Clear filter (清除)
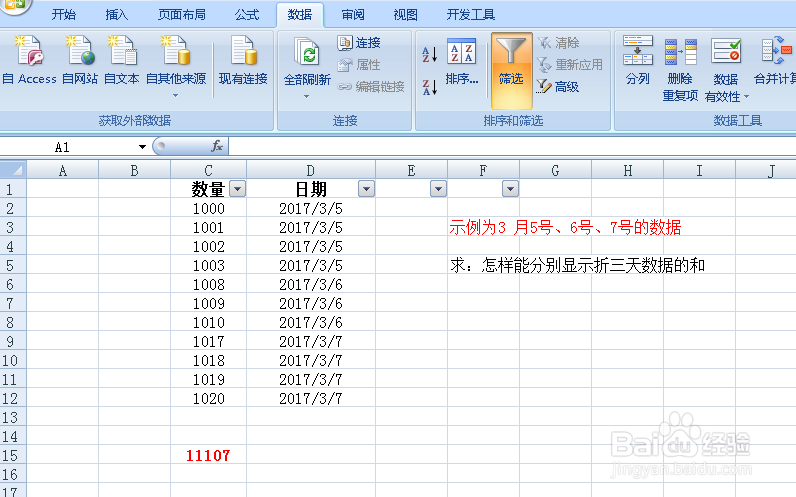Screen dimensions: 796x497 [558, 43]
